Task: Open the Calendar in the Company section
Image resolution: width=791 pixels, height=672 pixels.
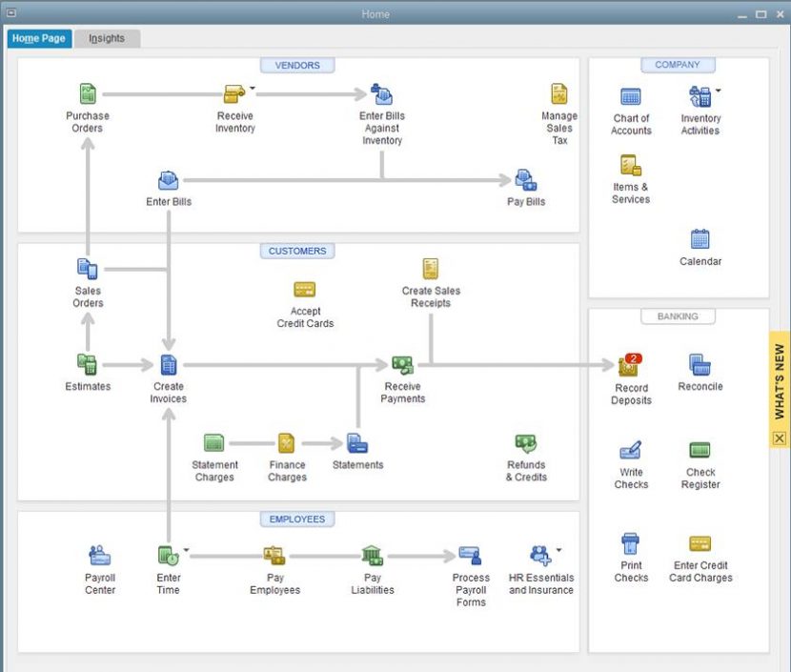Action: (x=700, y=238)
